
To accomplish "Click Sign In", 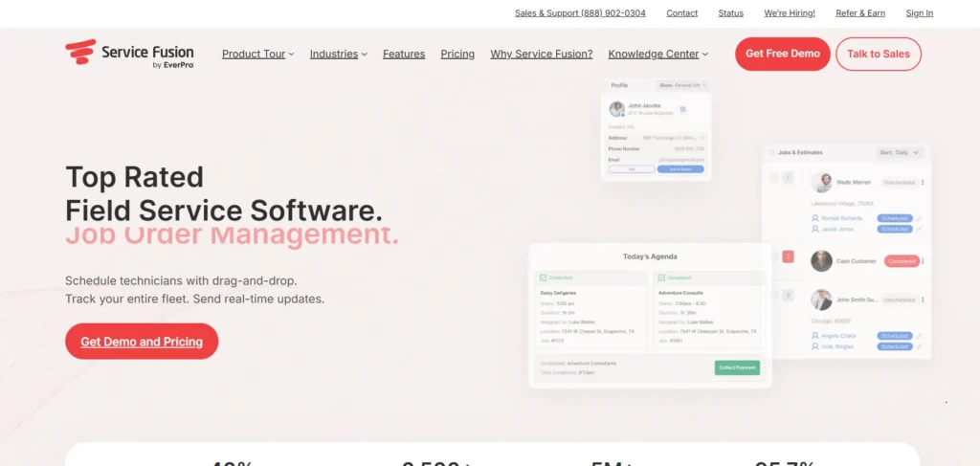I will point(920,13).
